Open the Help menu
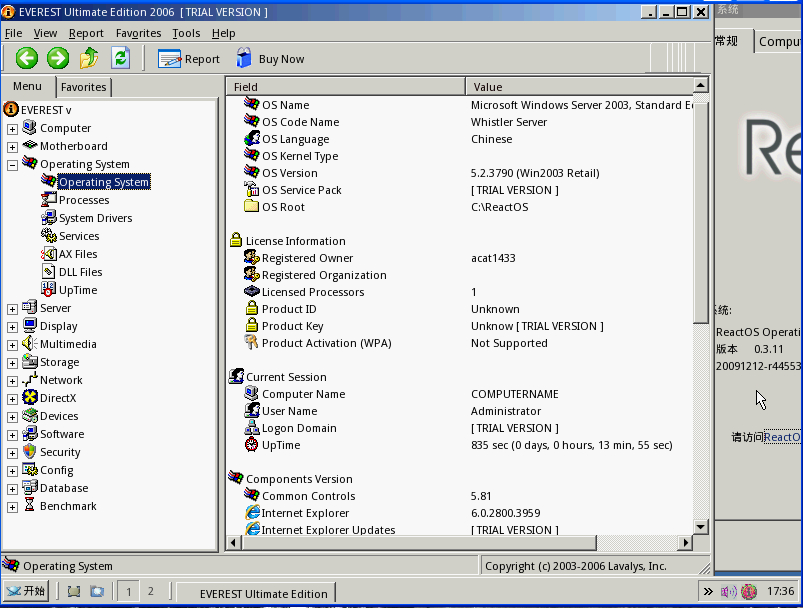 223,33
